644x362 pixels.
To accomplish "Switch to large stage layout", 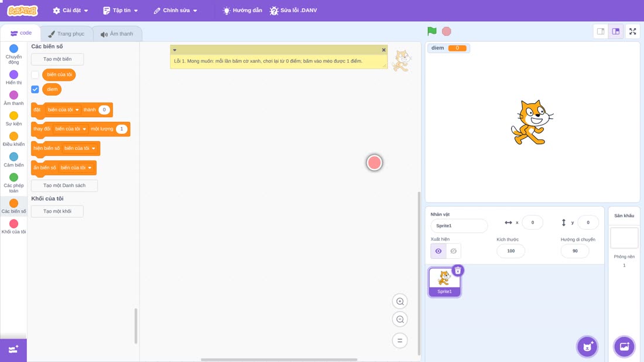I will click(616, 31).
